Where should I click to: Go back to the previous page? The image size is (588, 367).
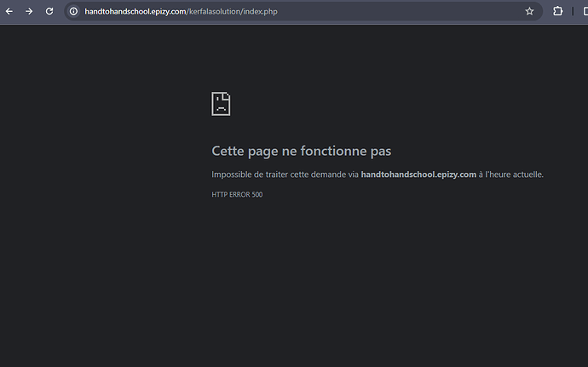click(x=9, y=11)
